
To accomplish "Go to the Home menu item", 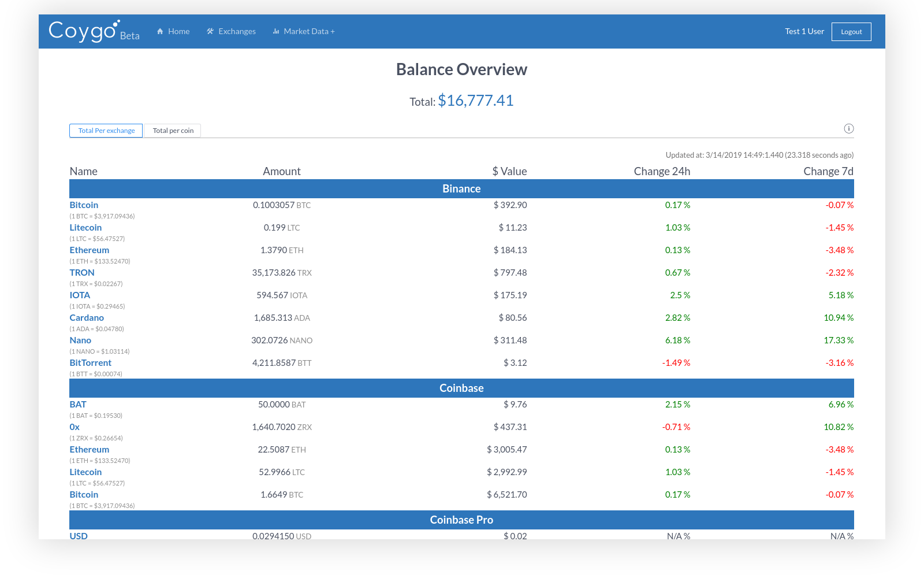I will (178, 31).
